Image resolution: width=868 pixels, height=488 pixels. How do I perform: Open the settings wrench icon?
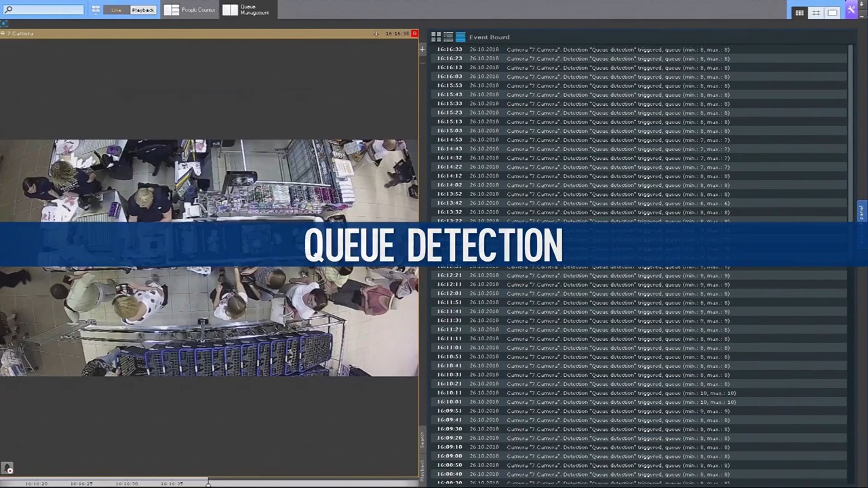click(851, 10)
